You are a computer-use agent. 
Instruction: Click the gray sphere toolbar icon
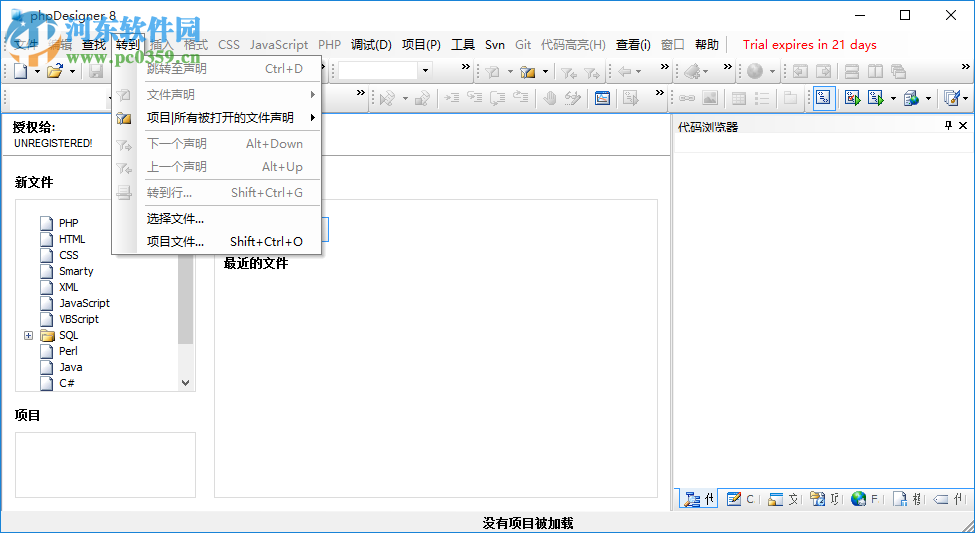(755, 72)
